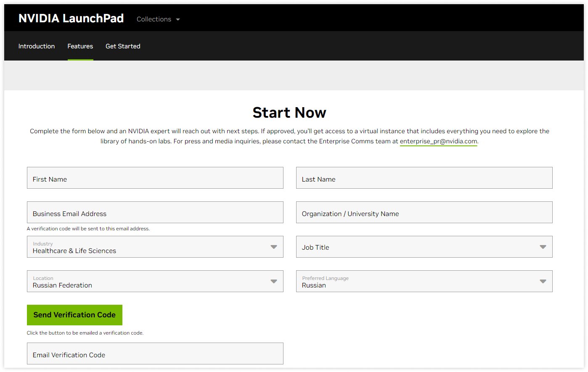Viewport: 588px width, 372px height.
Task: Click the Location dropdown arrow icon
Action: (274, 282)
